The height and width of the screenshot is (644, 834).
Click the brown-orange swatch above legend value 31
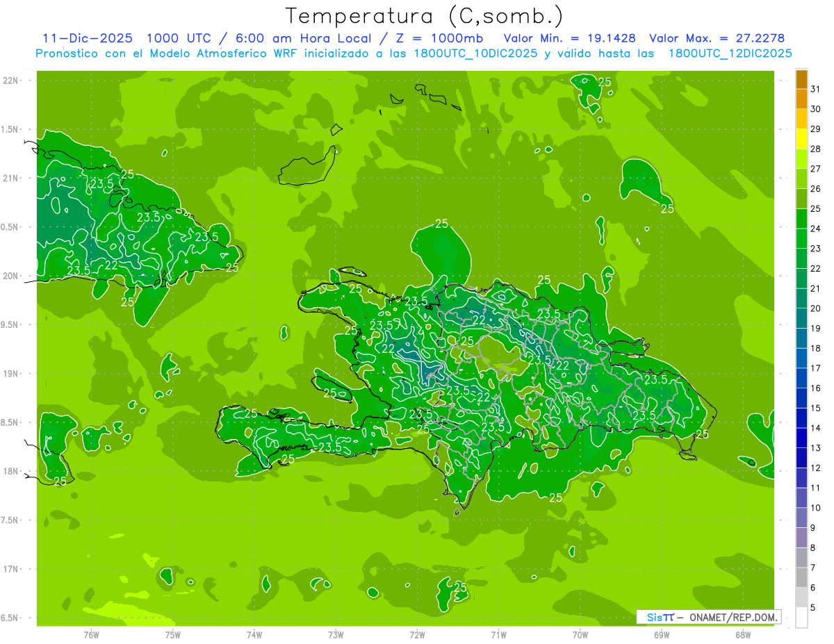click(x=801, y=79)
